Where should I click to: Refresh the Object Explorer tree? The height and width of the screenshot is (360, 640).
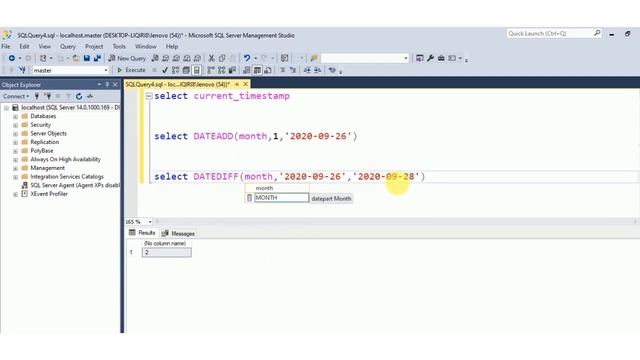79,96
